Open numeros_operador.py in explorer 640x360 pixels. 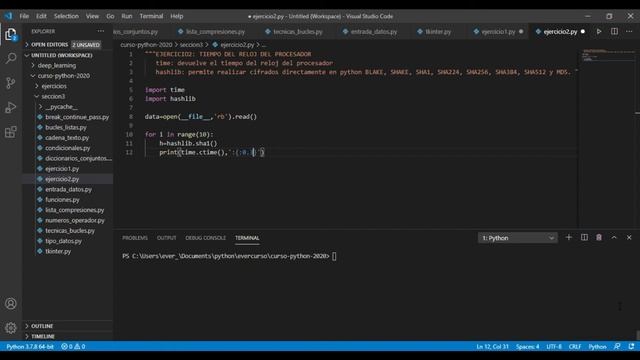pos(67,220)
